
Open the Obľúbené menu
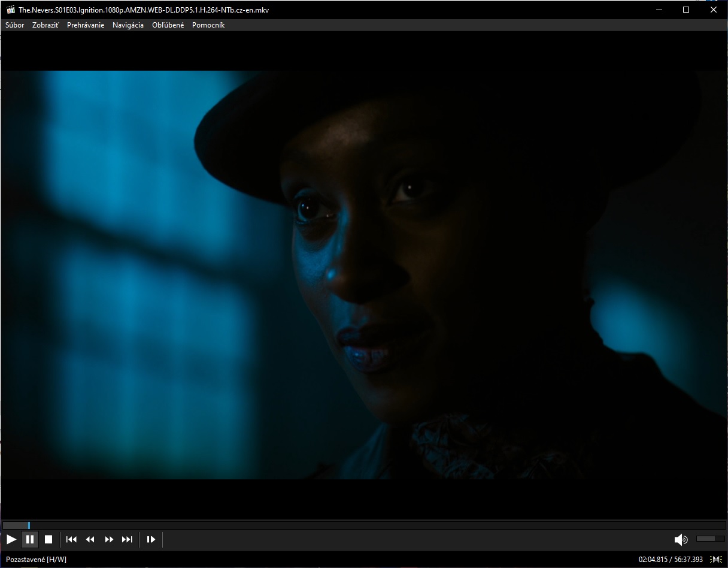[168, 25]
